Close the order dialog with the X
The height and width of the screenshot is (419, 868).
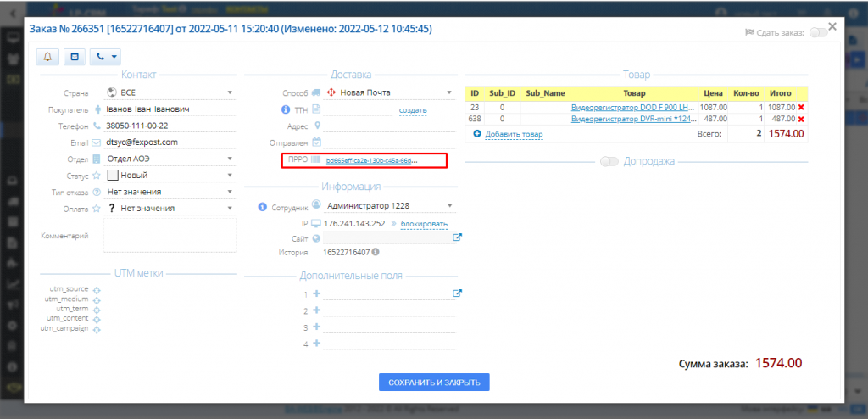click(832, 26)
